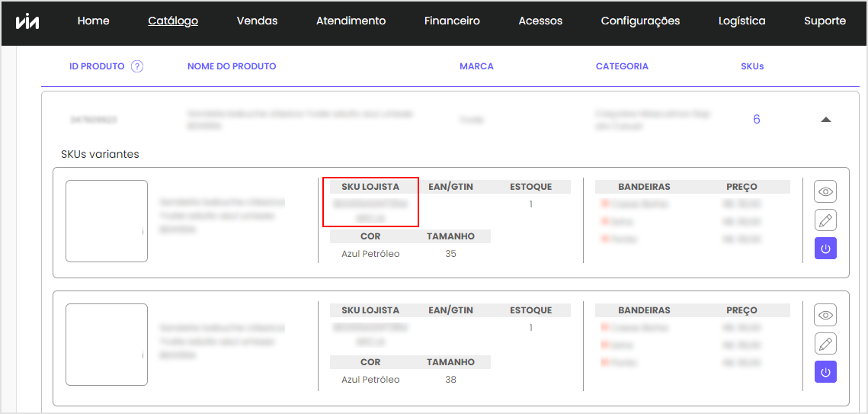Toggle power button for size 35 SKU
The image size is (868, 414).
pyautogui.click(x=825, y=249)
